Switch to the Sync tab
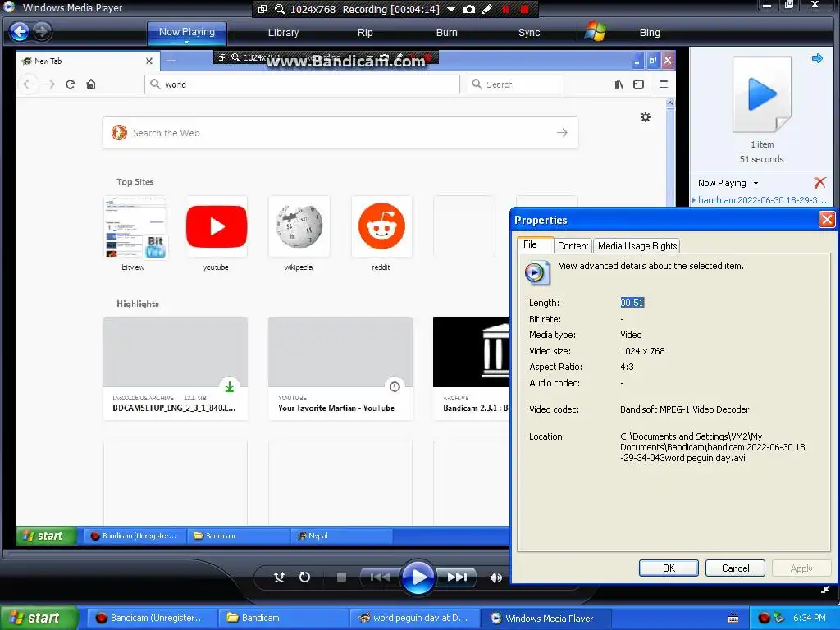 click(529, 33)
